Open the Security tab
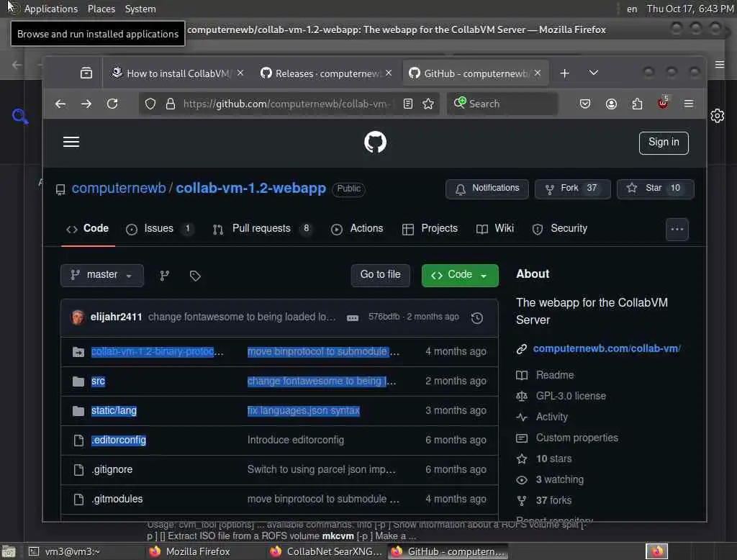 [560, 228]
